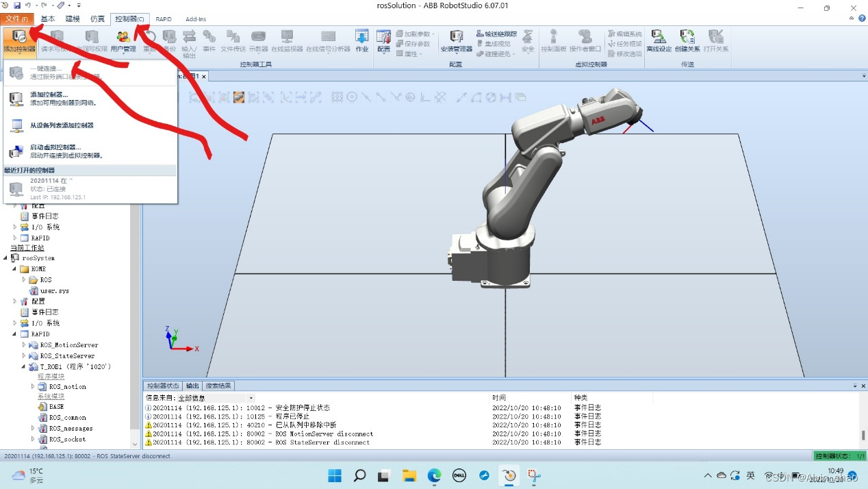868x489 pixels.
Task: Collapse the rosSystem tree node
Action: click(6, 258)
